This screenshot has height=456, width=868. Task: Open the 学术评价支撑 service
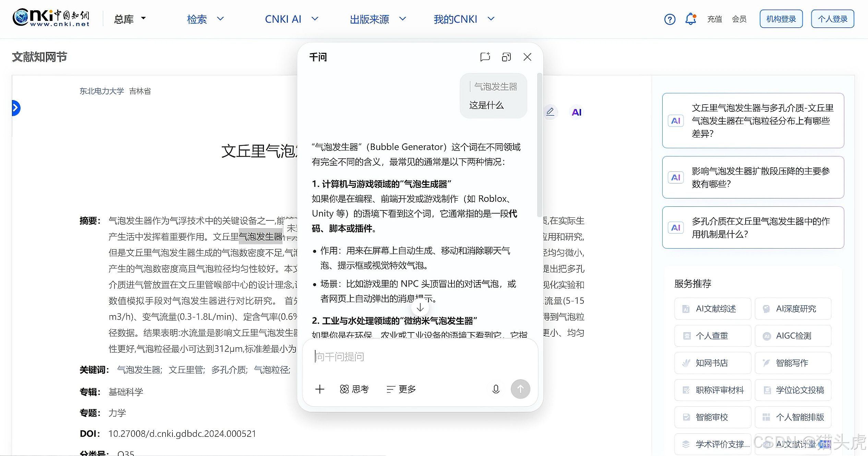click(x=713, y=444)
